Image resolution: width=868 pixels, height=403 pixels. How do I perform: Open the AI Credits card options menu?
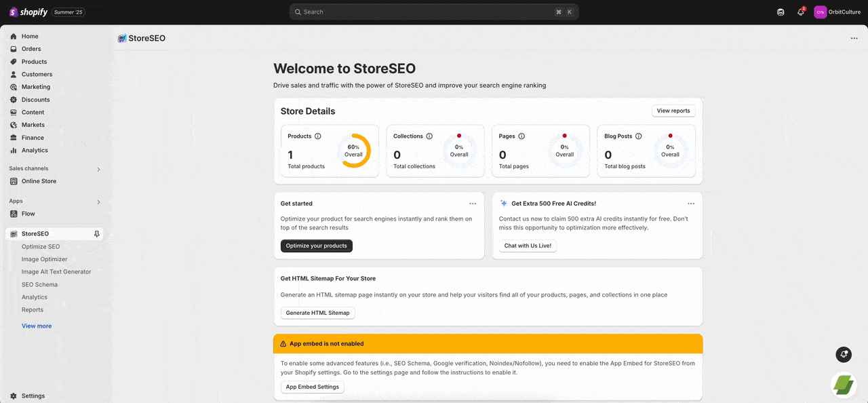(x=691, y=204)
